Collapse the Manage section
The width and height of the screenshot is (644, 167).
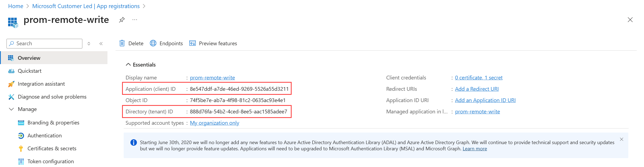coord(11,109)
